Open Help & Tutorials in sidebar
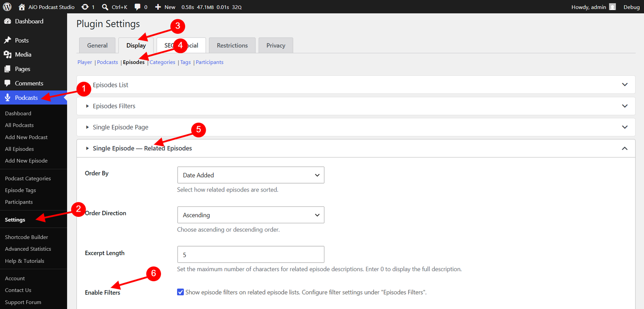 tap(25, 261)
